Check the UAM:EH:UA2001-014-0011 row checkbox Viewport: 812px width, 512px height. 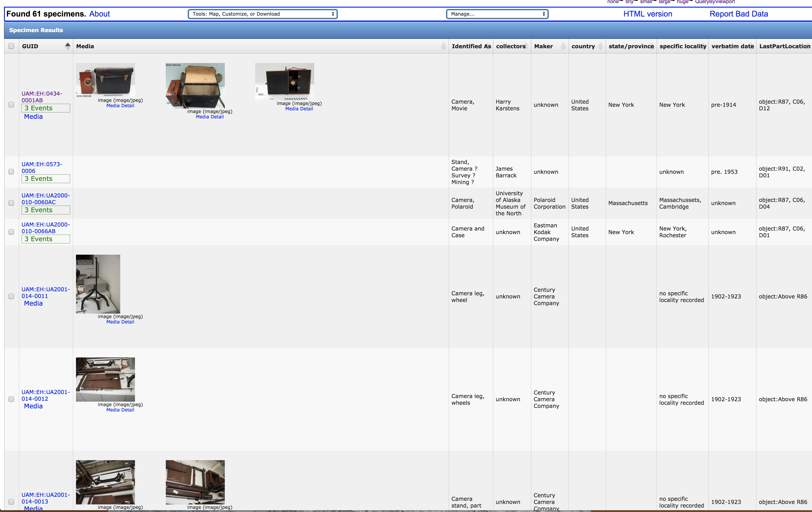tap(11, 296)
